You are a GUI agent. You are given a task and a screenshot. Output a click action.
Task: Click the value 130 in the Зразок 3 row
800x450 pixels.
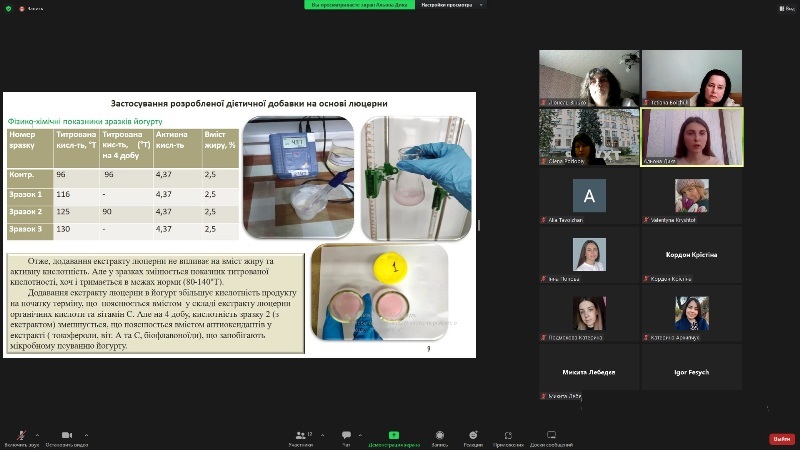(x=63, y=229)
